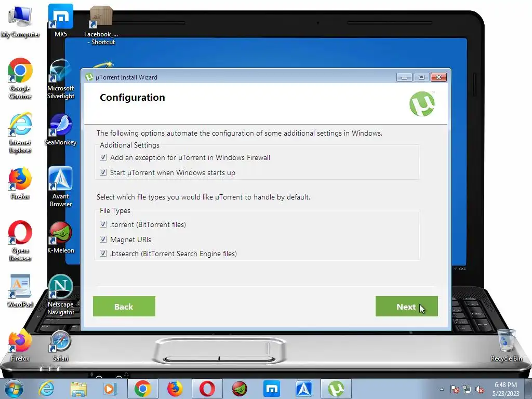This screenshot has width=532, height=399.
Task: Open the Facebook Shortcut desktop icon
Action: pyautogui.click(x=101, y=25)
